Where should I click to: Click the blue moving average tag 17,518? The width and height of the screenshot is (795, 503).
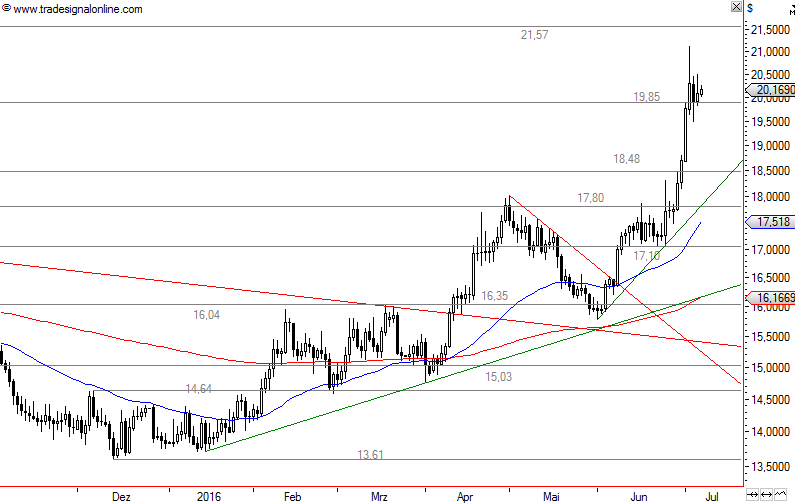(x=773, y=222)
